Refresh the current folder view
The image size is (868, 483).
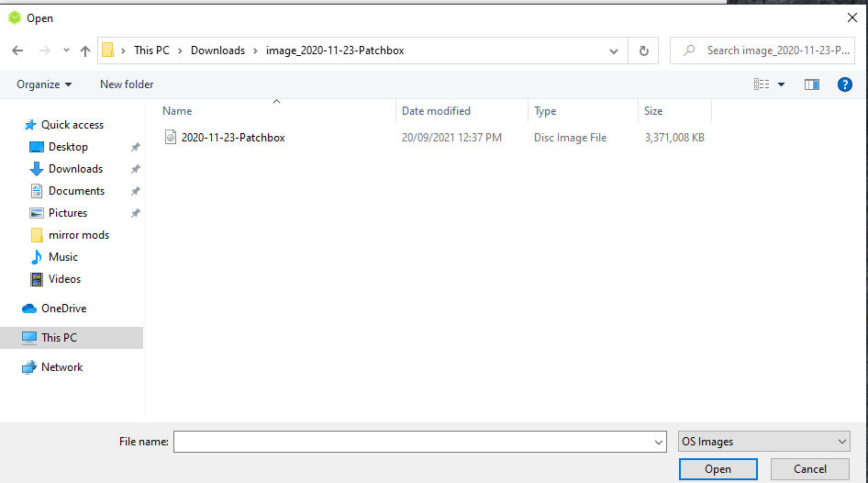coord(643,51)
